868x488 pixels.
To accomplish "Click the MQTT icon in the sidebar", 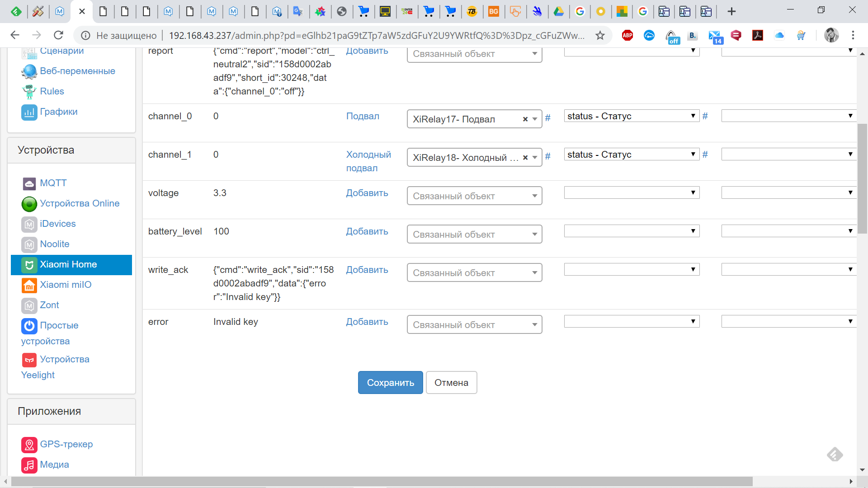I will 29,184.
